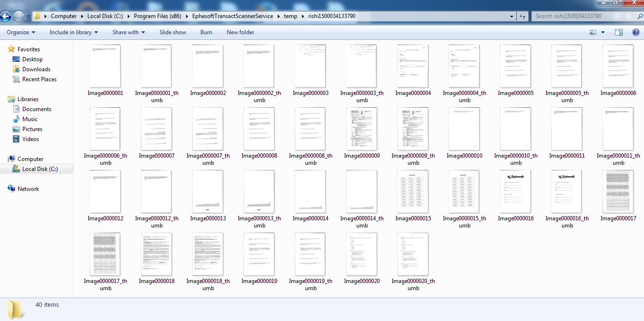The image size is (644, 321).
Task: Click the refresh button beside address bar
Action: 522,16
